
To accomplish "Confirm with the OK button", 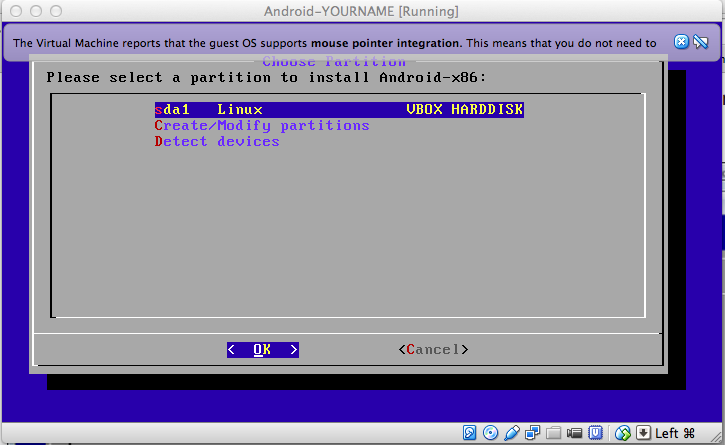I will tap(263, 350).
